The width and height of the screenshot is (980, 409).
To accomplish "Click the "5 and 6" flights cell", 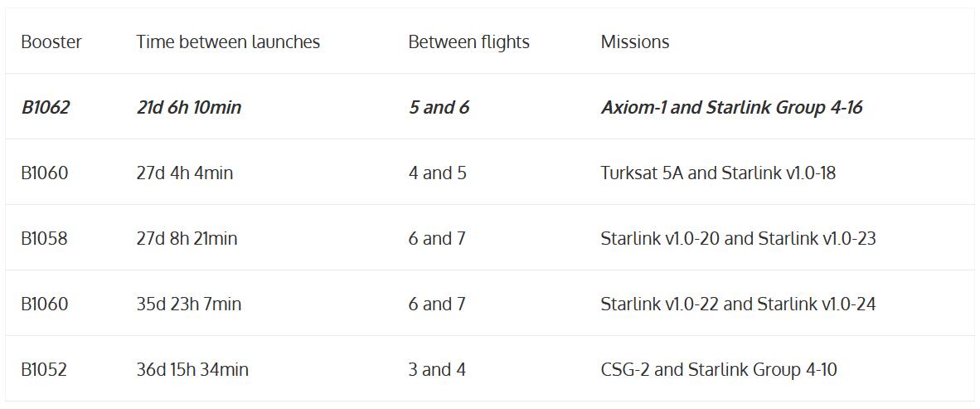I will 439,107.
